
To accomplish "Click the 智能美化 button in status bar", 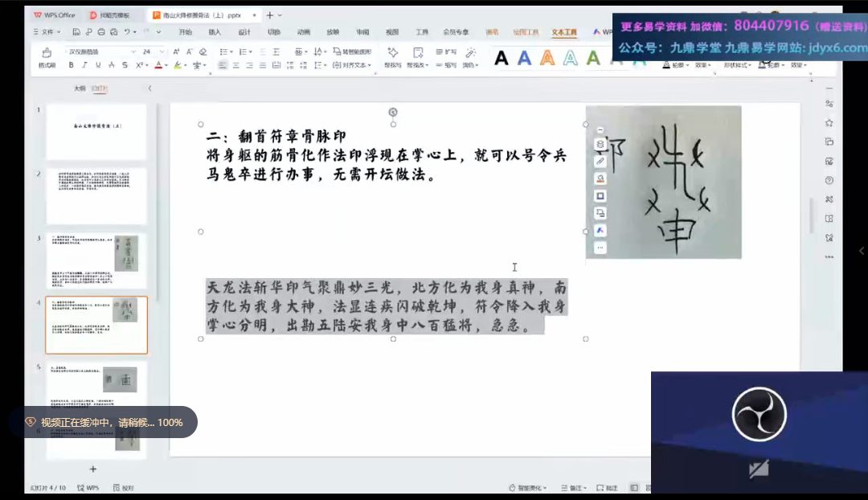I will click(x=530, y=488).
